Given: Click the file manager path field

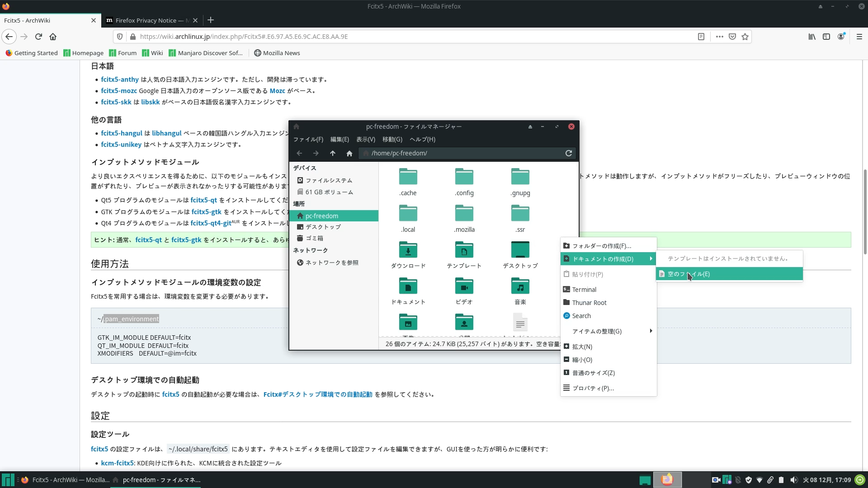Looking at the screenshot, I should [x=461, y=153].
